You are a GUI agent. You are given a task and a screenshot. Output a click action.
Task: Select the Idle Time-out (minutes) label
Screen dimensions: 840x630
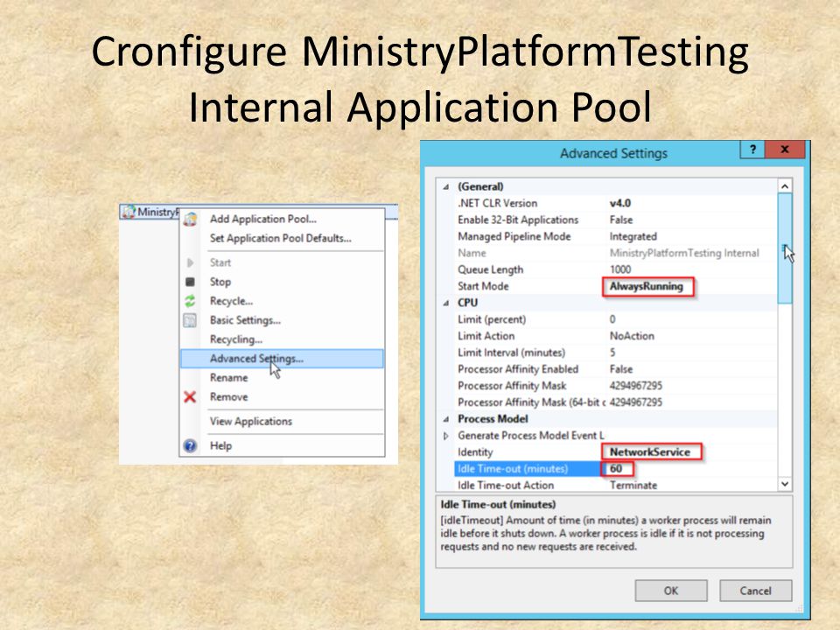point(513,469)
